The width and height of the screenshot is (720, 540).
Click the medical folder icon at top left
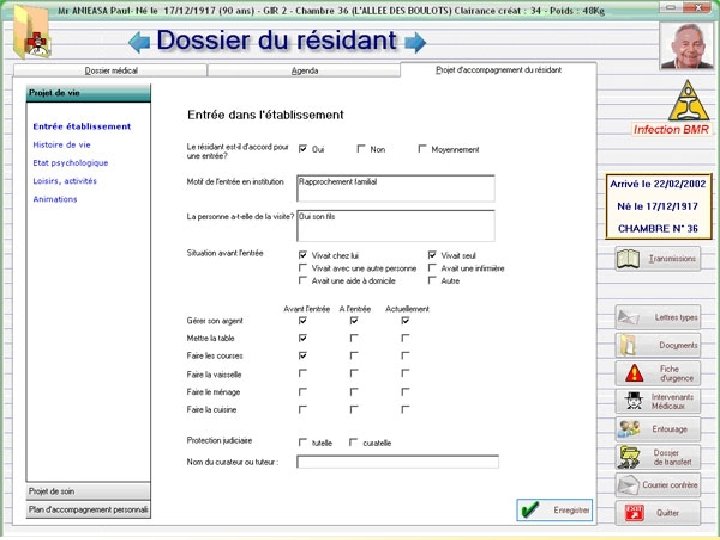coord(32,32)
